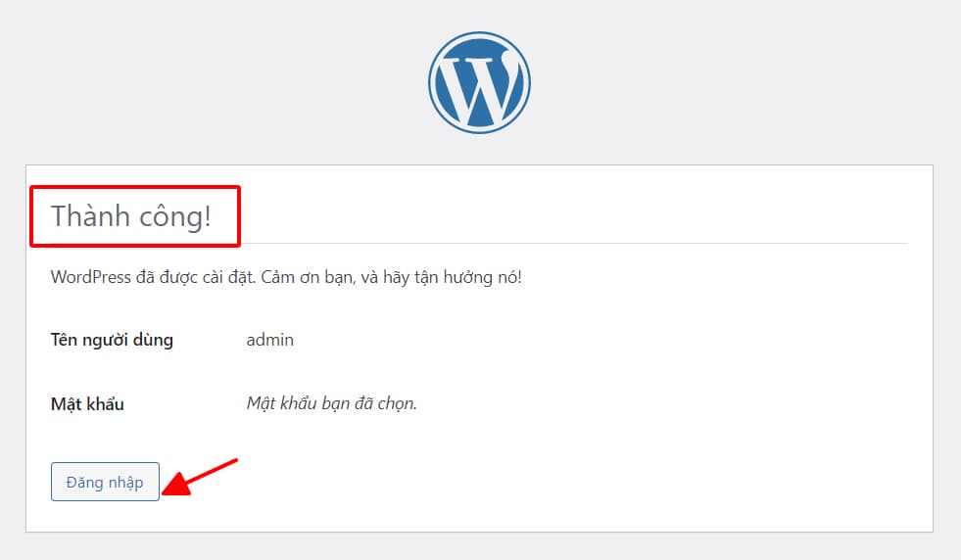Click the Đăng nhập login button

tap(105, 482)
